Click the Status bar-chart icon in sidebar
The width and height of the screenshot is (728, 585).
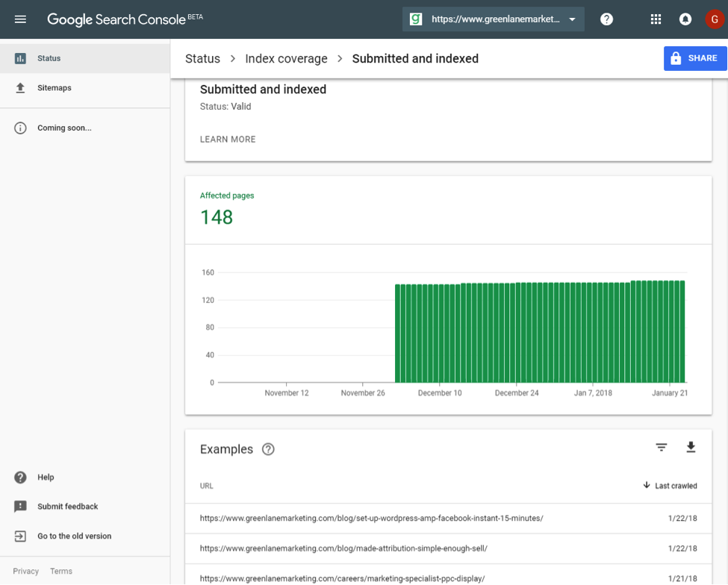(20, 58)
